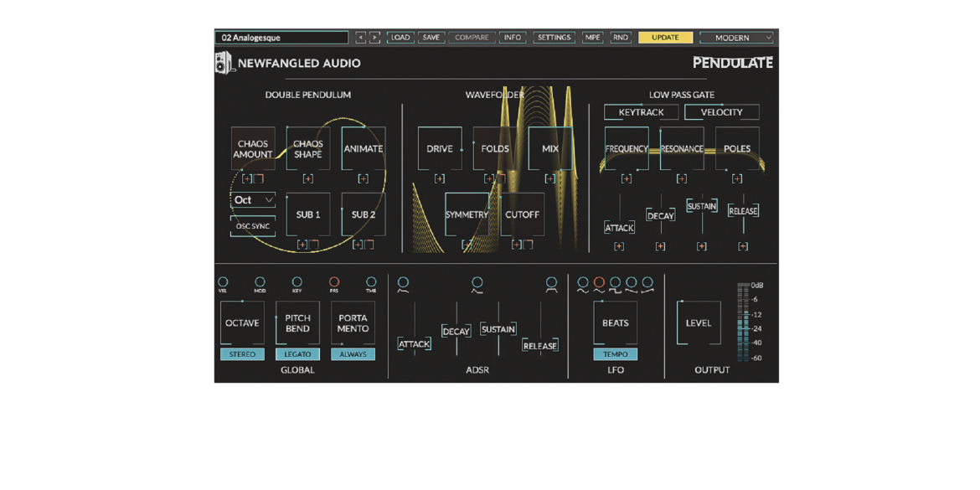
Task: Enable the OSC SYNC toggle
Action: pos(253,226)
